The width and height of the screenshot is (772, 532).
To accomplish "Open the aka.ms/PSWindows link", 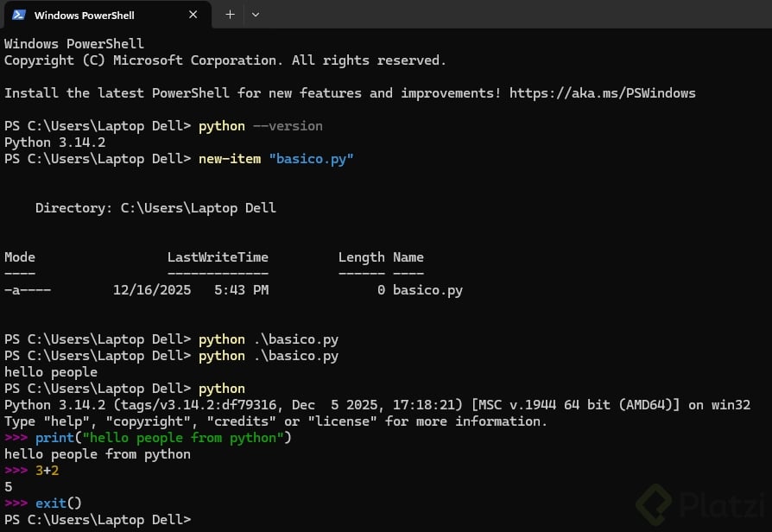I will [x=602, y=93].
